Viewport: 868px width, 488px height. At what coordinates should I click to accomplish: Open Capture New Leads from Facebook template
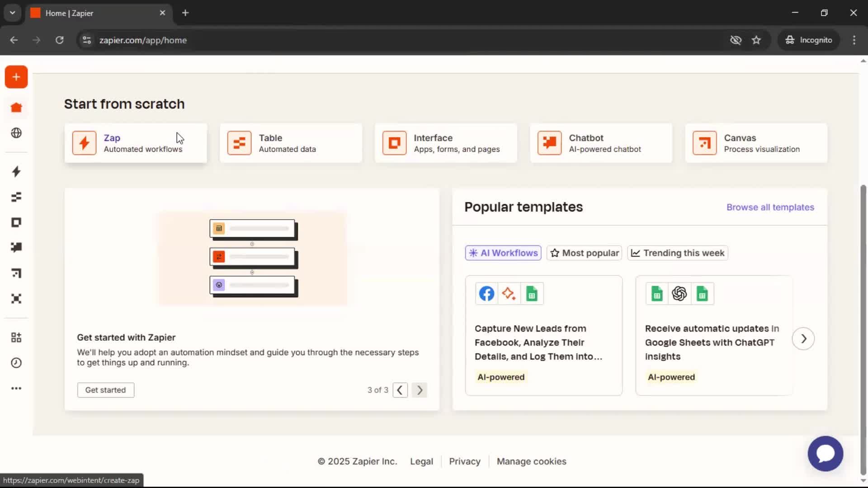pos(544,336)
